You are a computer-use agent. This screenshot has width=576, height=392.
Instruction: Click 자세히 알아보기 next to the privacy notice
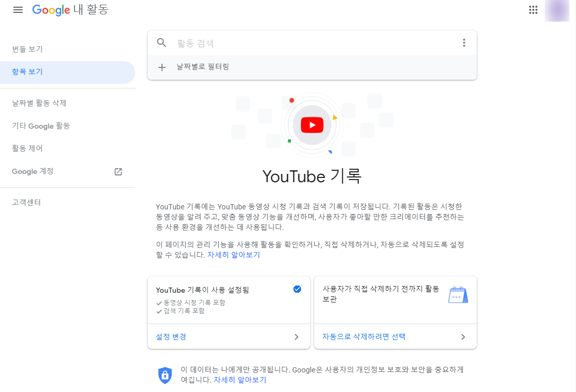[240, 380]
